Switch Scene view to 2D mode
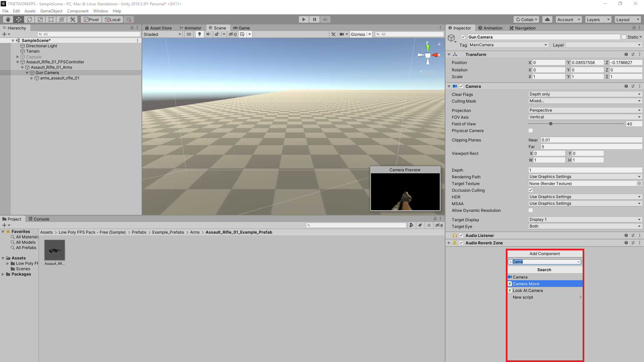This screenshot has width=644, height=362. tap(189, 34)
